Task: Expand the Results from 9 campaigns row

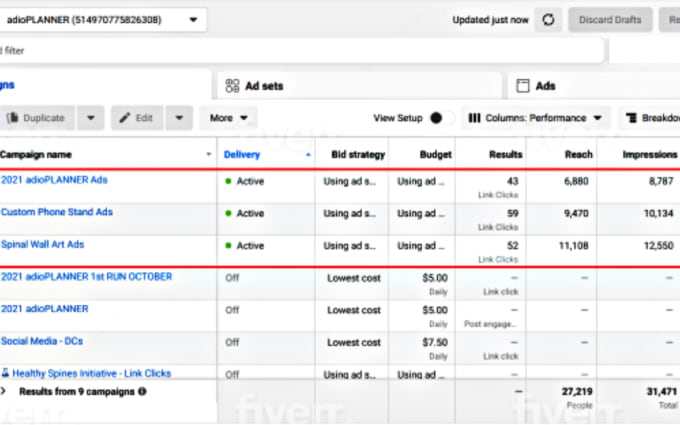Action: point(3,391)
